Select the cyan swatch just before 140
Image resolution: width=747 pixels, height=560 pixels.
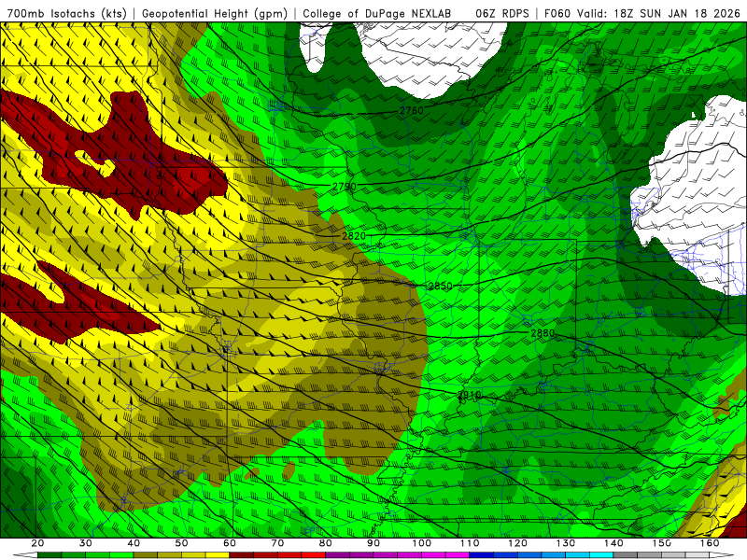(x=601, y=555)
